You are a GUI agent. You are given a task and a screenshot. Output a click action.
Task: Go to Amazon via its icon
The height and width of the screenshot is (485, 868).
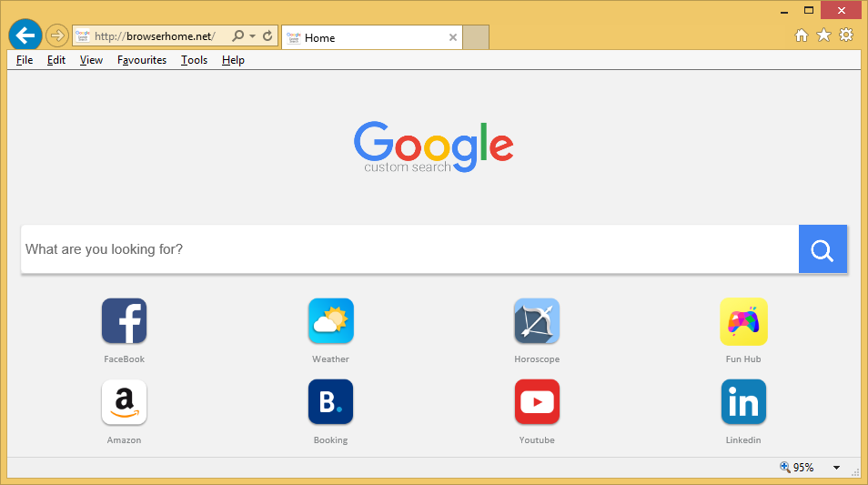pos(124,402)
